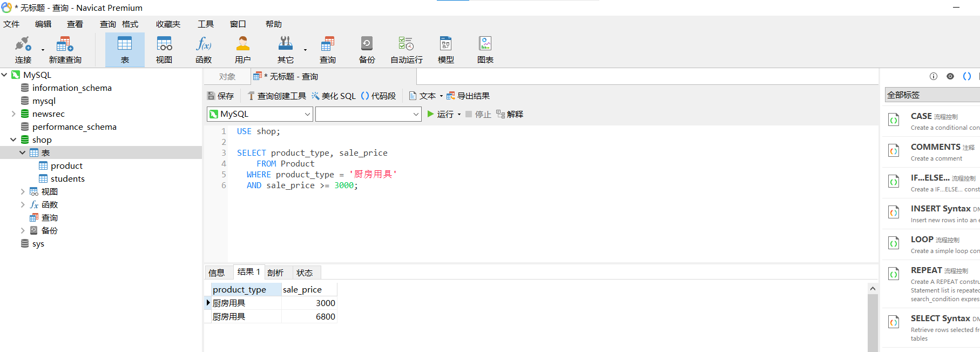
Task: Click the 新建查询 (New Query) toolbar icon
Action: pos(65,50)
